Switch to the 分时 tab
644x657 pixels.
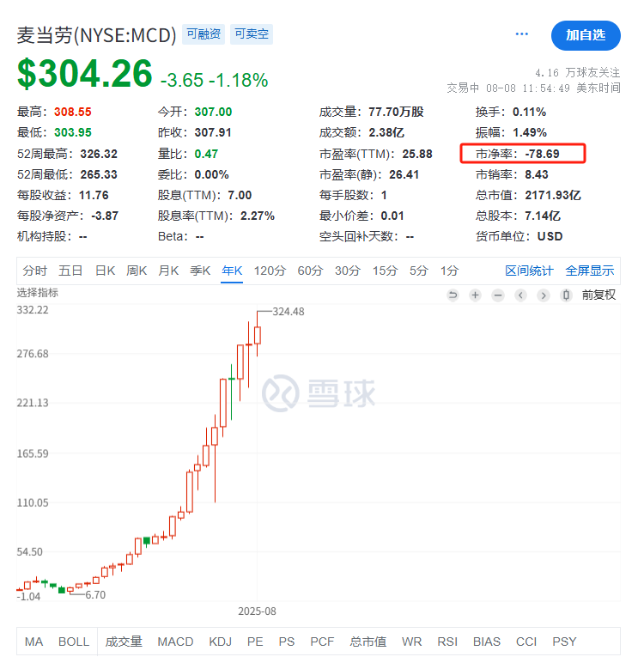35,271
